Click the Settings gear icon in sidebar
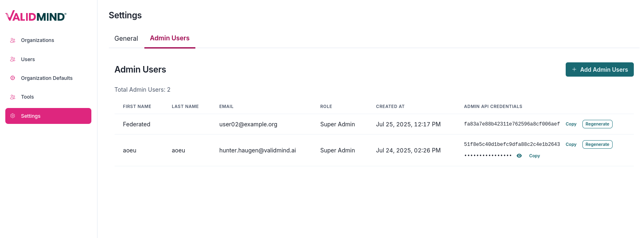Image resolution: width=644 pixels, height=238 pixels. point(13,116)
